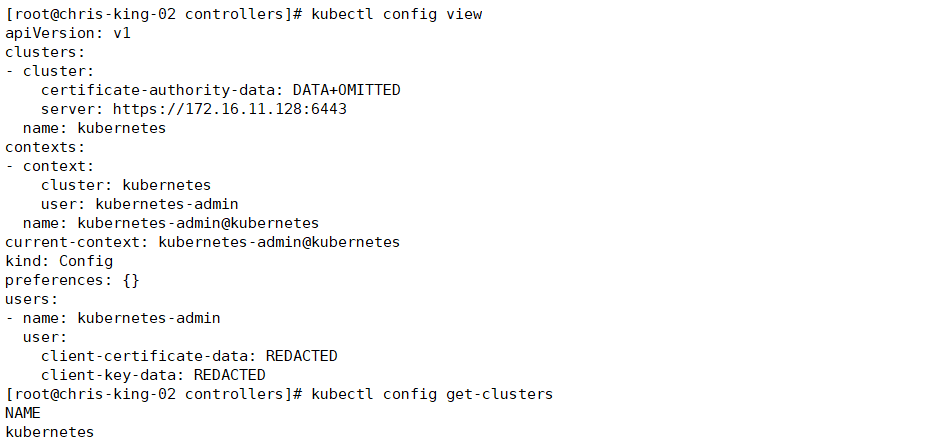Click the "user: kubernetes-admin" line
The height and width of the screenshot is (442, 946).
(139, 204)
